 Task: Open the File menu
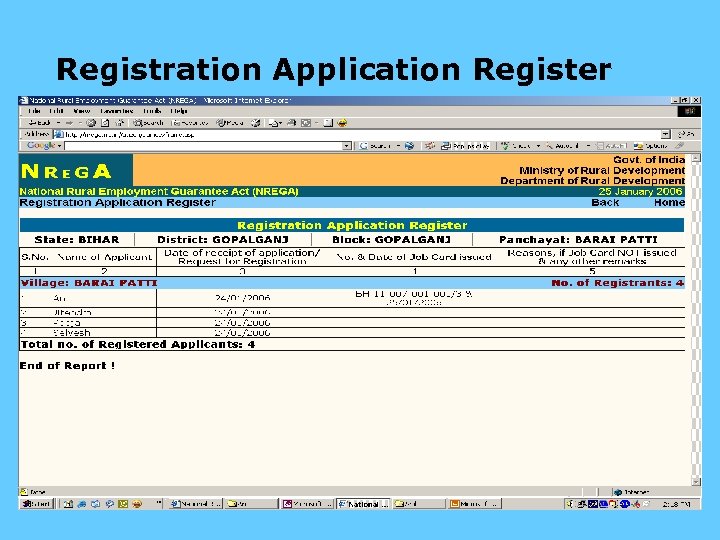click(x=34, y=111)
